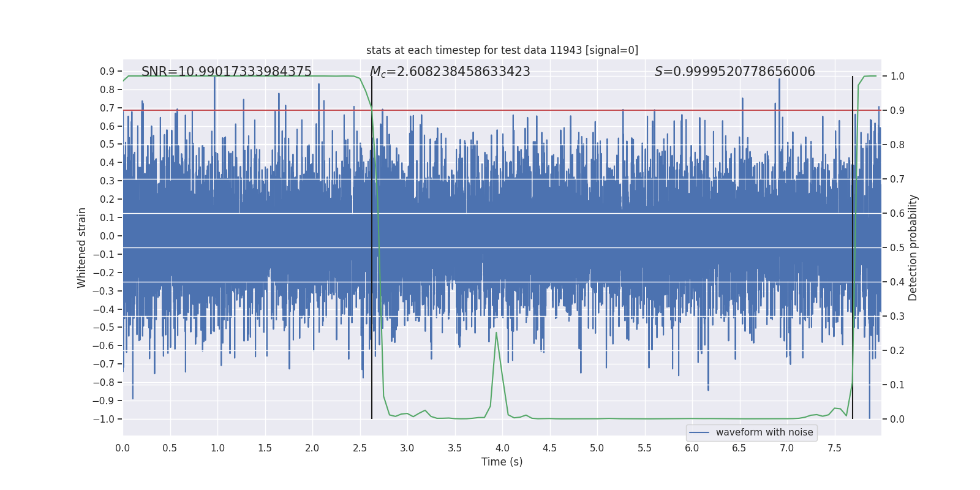Click the 'Time (s)' x-axis label
Image resolution: width=980 pixels, height=490 pixels.
502,462
